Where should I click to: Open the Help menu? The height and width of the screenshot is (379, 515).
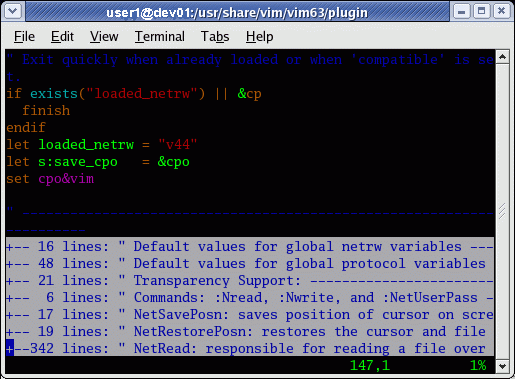259,36
